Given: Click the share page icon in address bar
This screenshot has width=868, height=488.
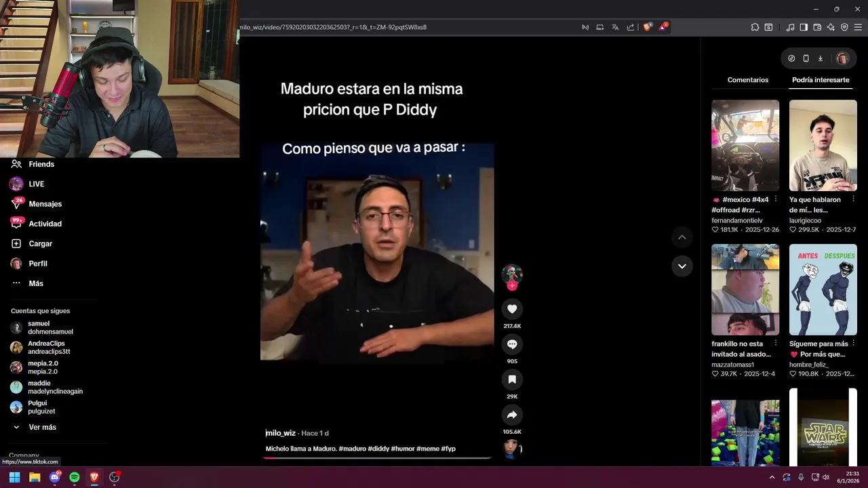Looking at the screenshot, I should point(631,27).
